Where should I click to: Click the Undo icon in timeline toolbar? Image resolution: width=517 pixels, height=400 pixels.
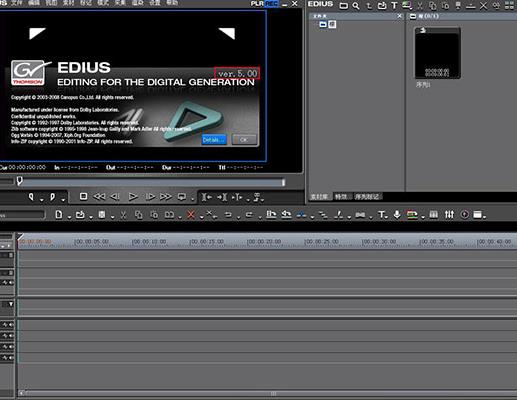[x=228, y=215]
